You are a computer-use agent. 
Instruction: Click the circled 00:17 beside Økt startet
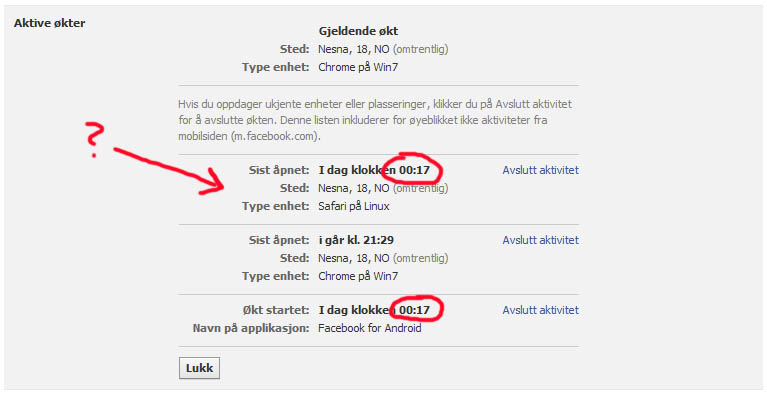(x=414, y=310)
